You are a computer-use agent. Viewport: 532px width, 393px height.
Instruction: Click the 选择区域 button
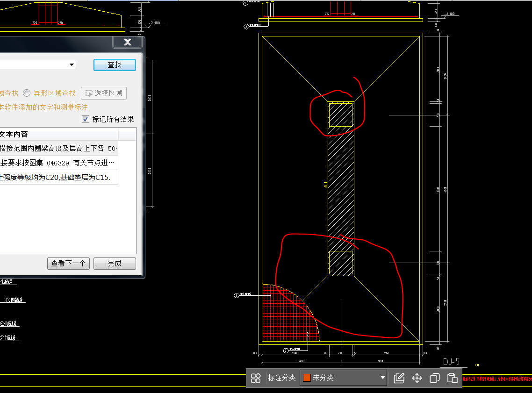pyautogui.click(x=104, y=93)
